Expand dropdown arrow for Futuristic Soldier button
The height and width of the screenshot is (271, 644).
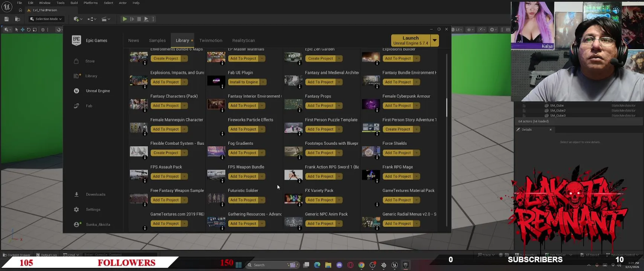pyautogui.click(x=262, y=200)
